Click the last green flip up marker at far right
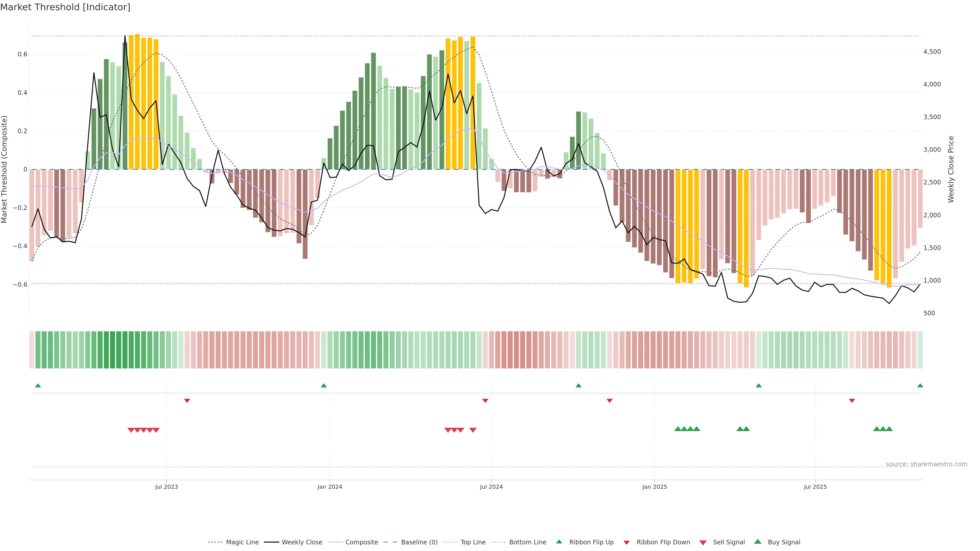Screen dimensions: 980x551 click(x=920, y=386)
